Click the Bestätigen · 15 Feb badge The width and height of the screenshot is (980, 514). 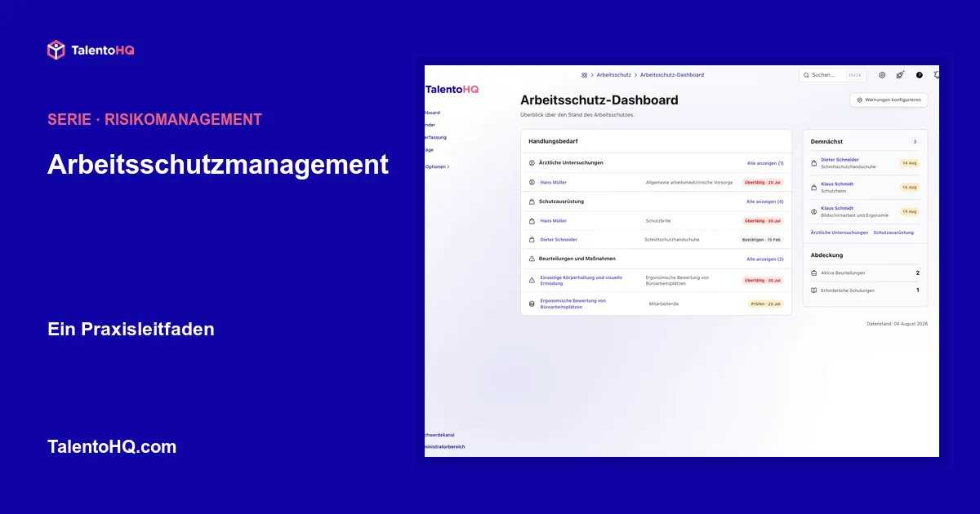(761, 240)
